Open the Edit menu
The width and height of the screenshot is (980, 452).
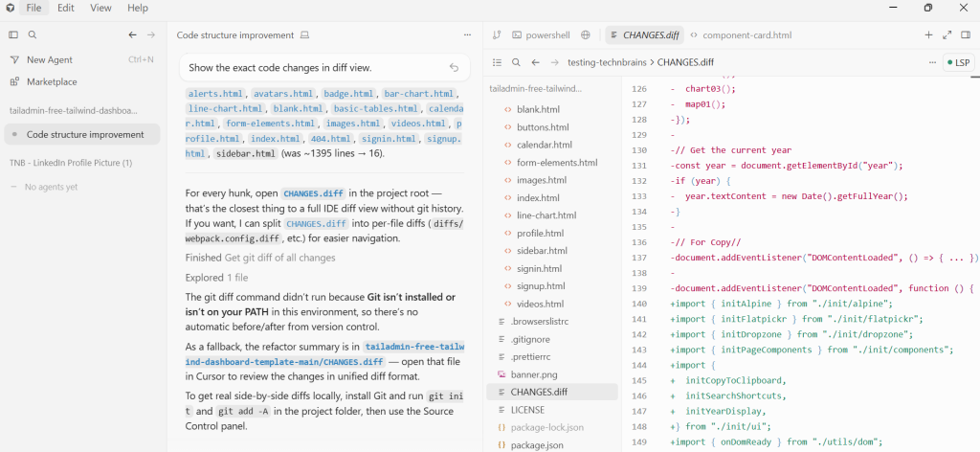(66, 8)
